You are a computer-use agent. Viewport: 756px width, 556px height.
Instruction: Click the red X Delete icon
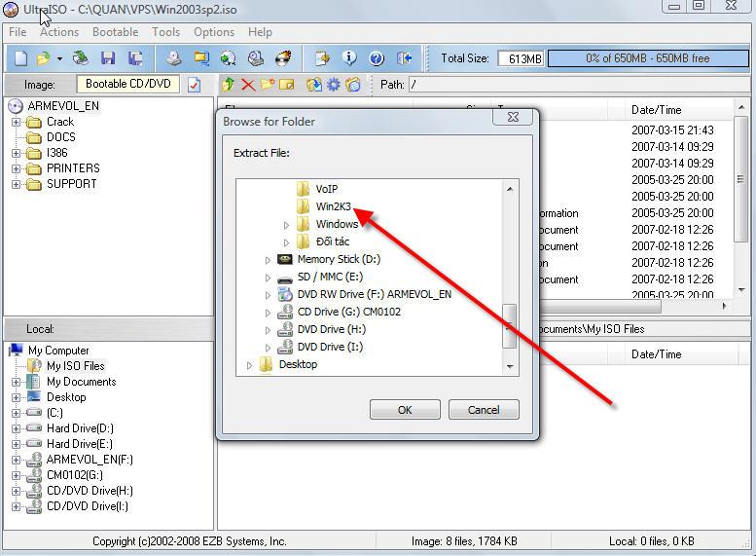coord(248,85)
